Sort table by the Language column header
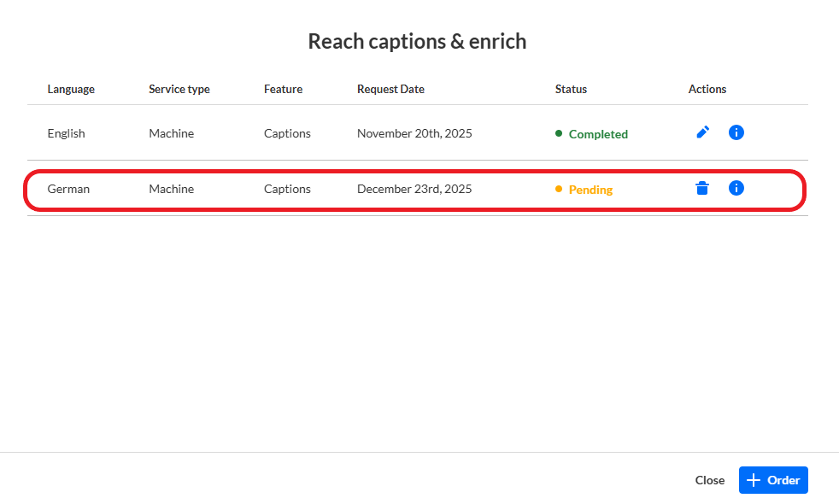Viewport: 839px width, 504px height. pos(71,89)
